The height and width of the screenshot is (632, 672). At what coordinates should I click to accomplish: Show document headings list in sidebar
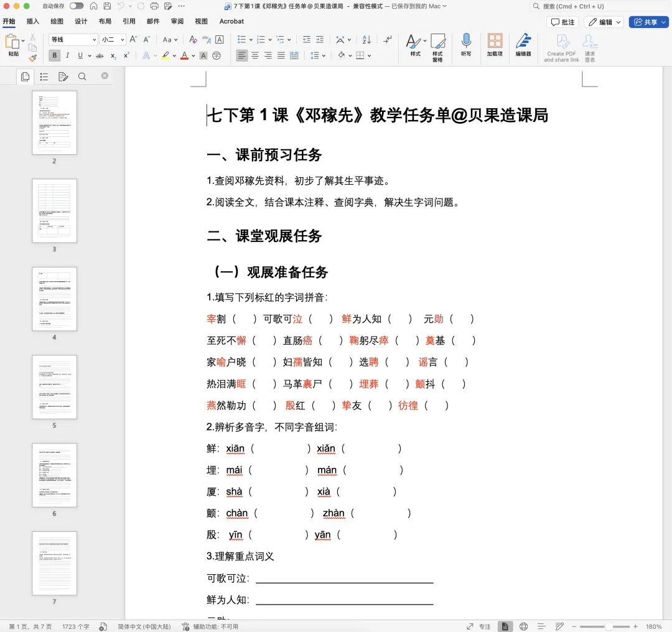point(44,77)
